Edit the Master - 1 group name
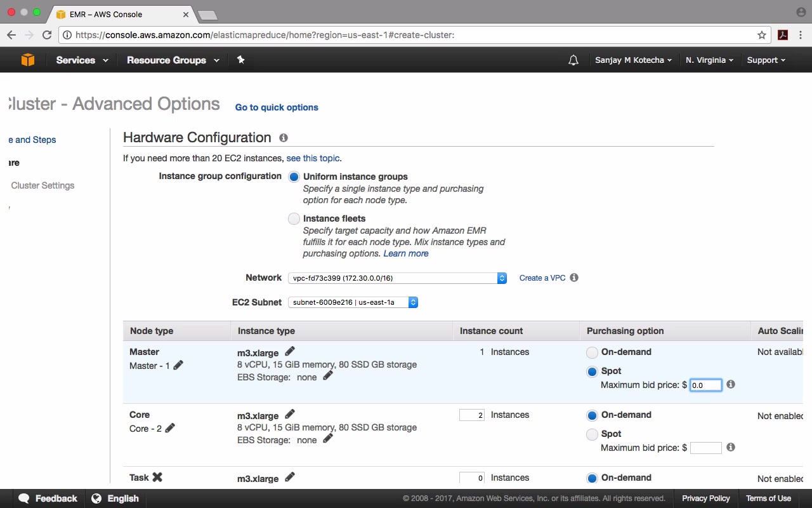Viewport: 812px width, 508px height. coord(178,365)
